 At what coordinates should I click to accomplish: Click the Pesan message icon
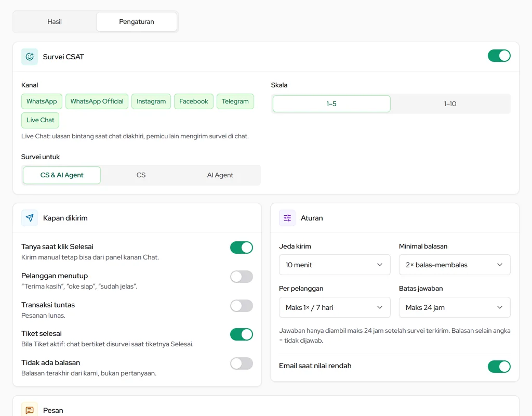pyautogui.click(x=30, y=410)
